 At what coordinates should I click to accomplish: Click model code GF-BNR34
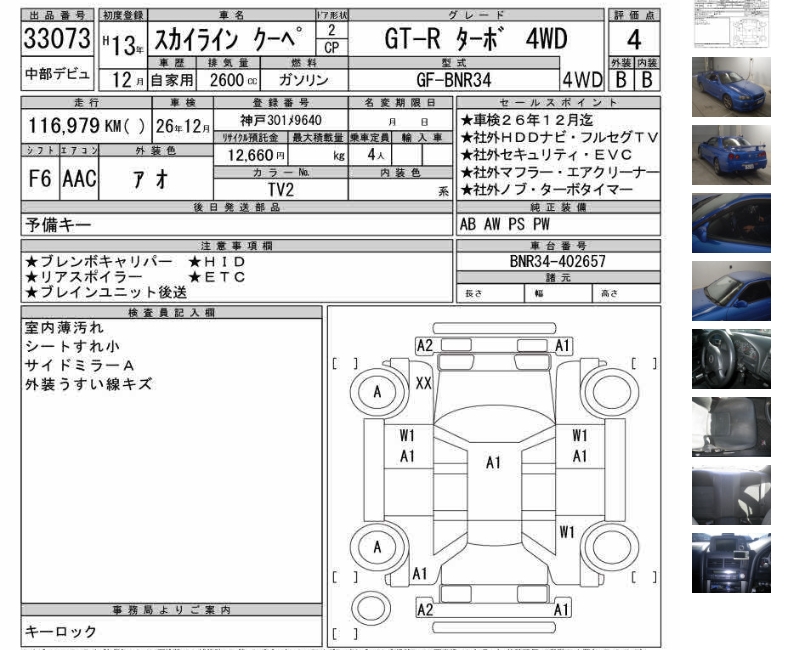pyautogui.click(x=454, y=80)
